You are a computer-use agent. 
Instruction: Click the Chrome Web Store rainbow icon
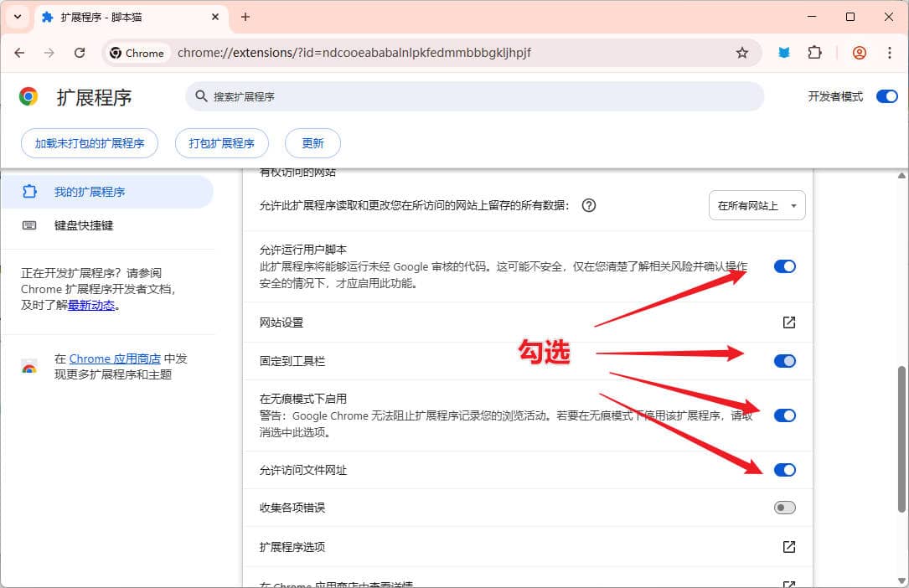29,367
